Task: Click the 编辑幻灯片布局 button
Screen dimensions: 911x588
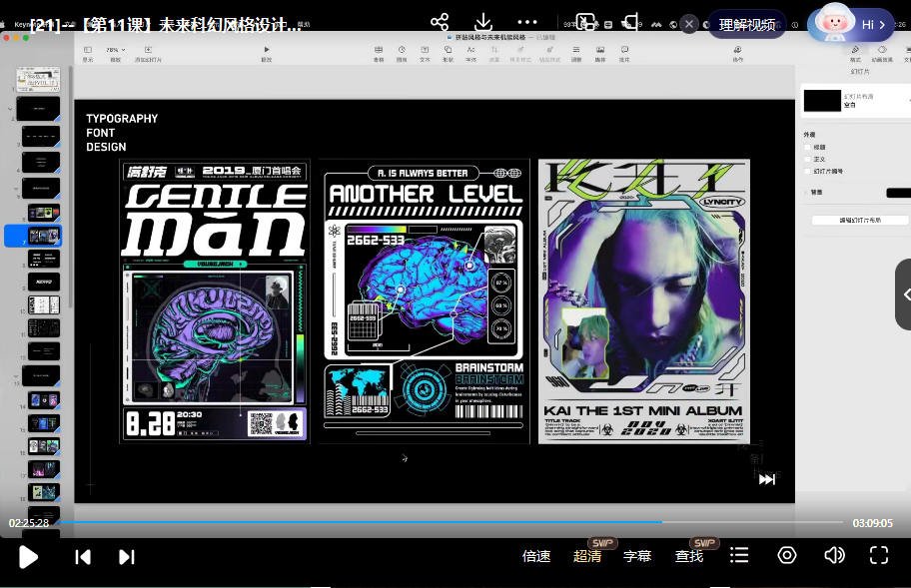Action: click(x=859, y=220)
